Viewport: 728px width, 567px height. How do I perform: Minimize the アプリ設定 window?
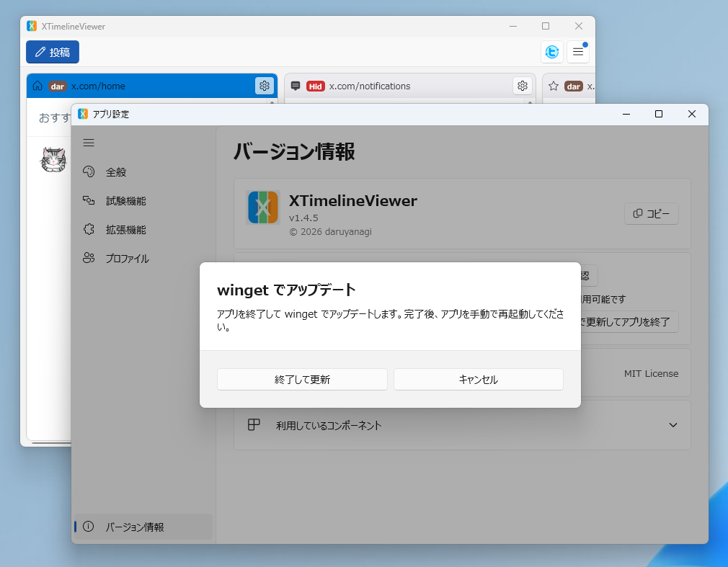point(626,114)
